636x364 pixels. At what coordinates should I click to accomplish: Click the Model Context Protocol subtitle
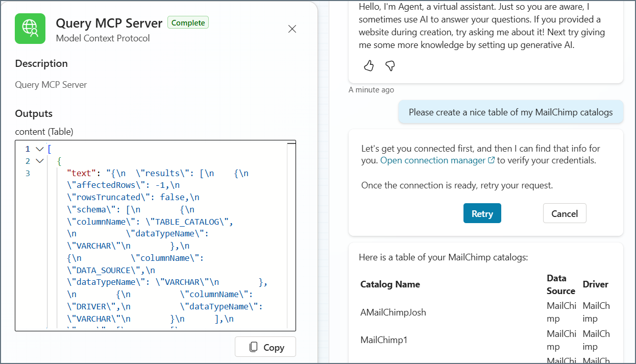point(103,38)
